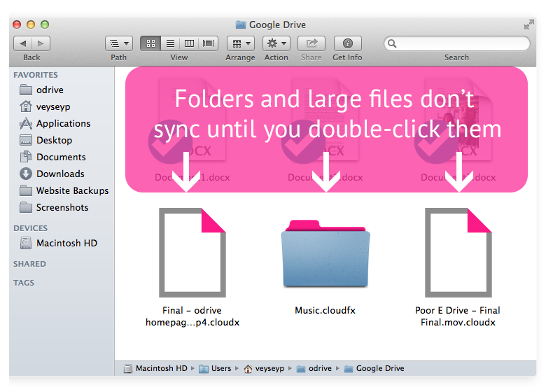Screen dimensions: 546x392
Task: Click Users in the path bar
Action: coord(215,368)
